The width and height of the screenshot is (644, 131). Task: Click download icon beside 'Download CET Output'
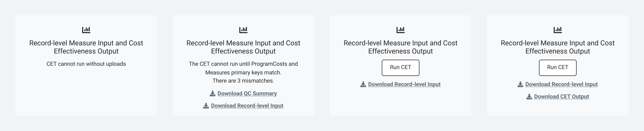tap(529, 97)
